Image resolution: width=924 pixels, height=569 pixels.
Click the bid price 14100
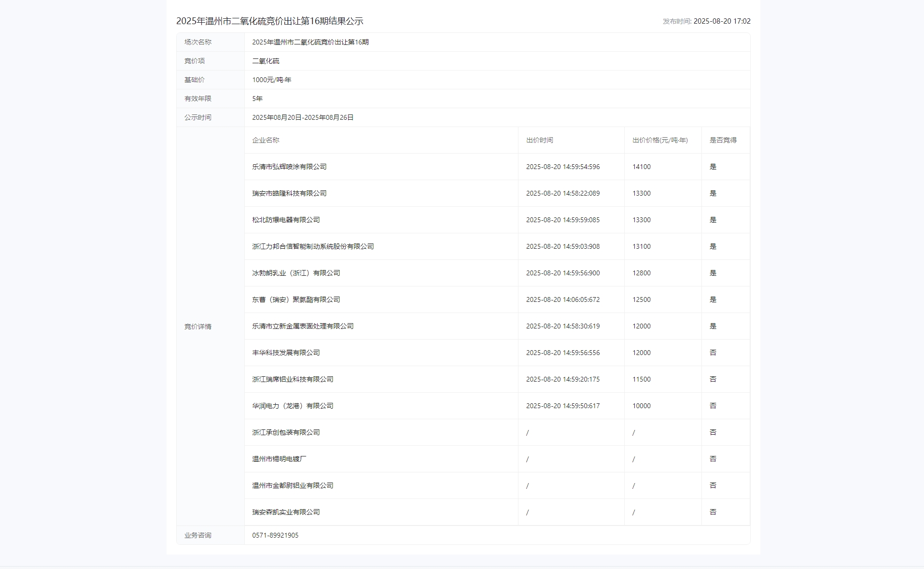tap(642, 167)
